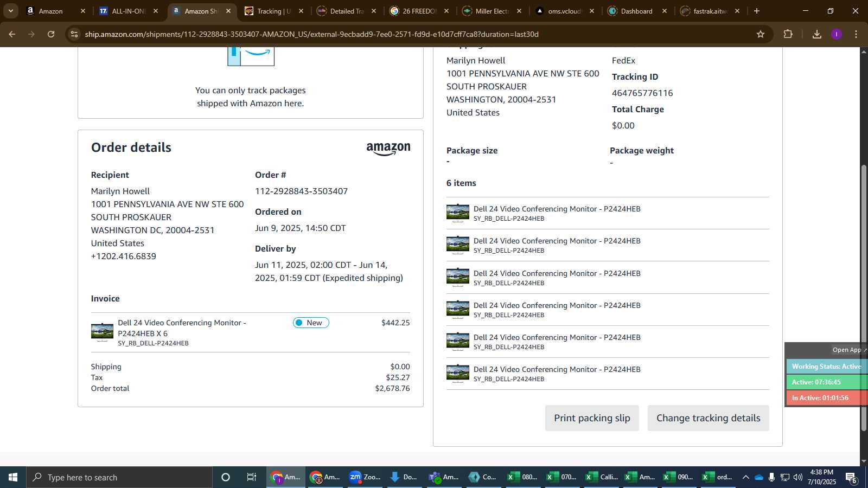
Task: Select the invoice price $442.25
Action: click(395, 323)
